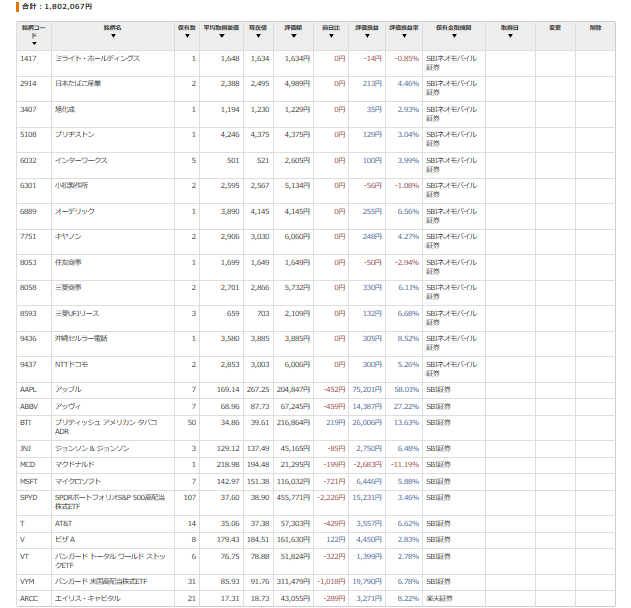631x608 pixels.
Task: Select stock code 6301
Action: (x=28, y=185)
